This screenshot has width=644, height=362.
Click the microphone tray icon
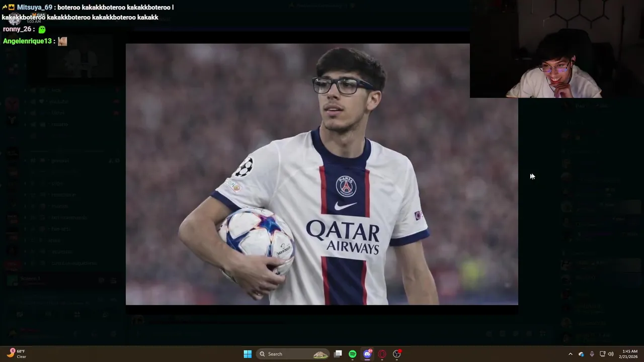pos(592,354)
